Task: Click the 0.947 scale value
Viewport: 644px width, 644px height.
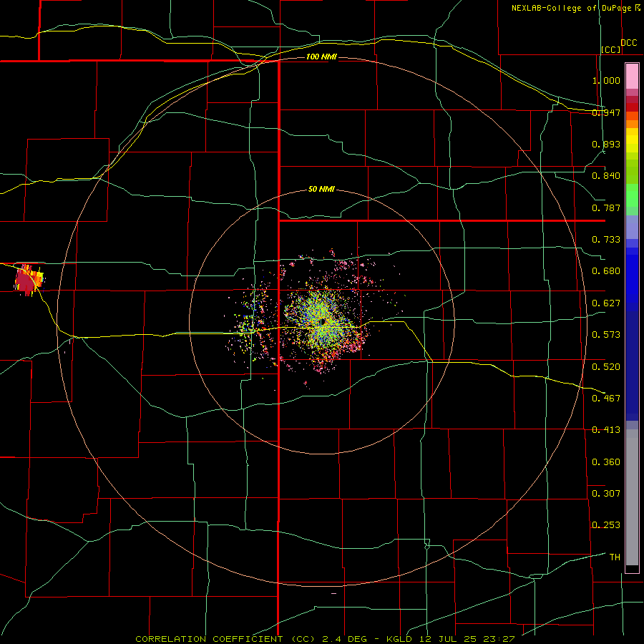Action: 606,112
